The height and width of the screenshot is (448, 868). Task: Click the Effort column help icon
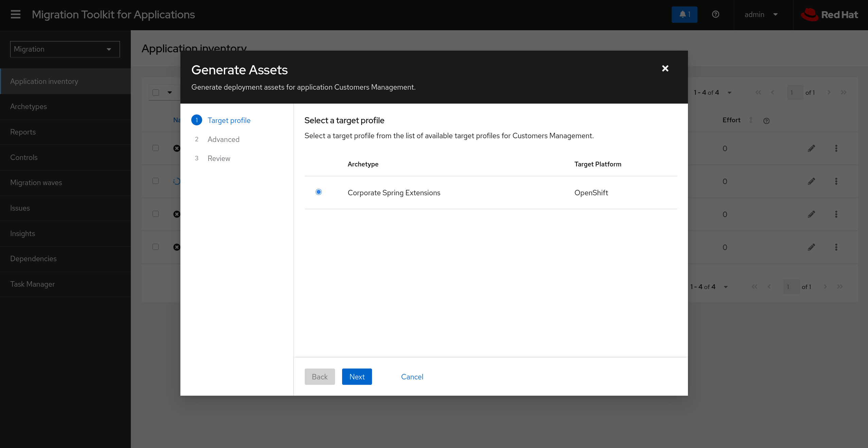click(766, 121)
